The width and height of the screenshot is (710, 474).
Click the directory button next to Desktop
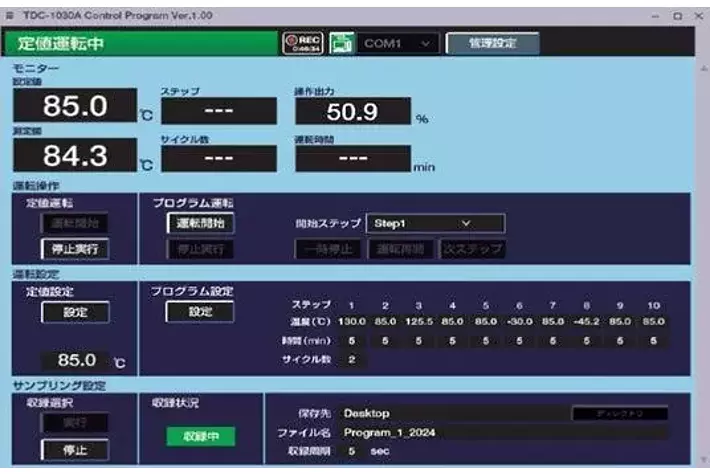coord(619,412)
